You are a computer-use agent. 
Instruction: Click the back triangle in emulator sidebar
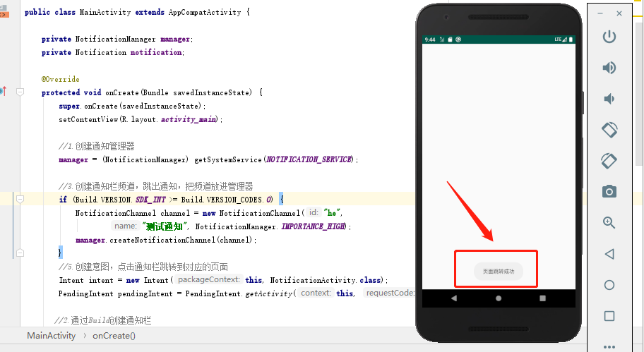[x=609, y=254]
